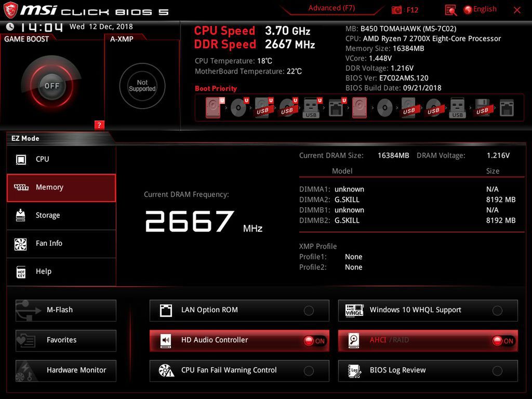Select the UEFI USB hard disk boot icon

263,108
